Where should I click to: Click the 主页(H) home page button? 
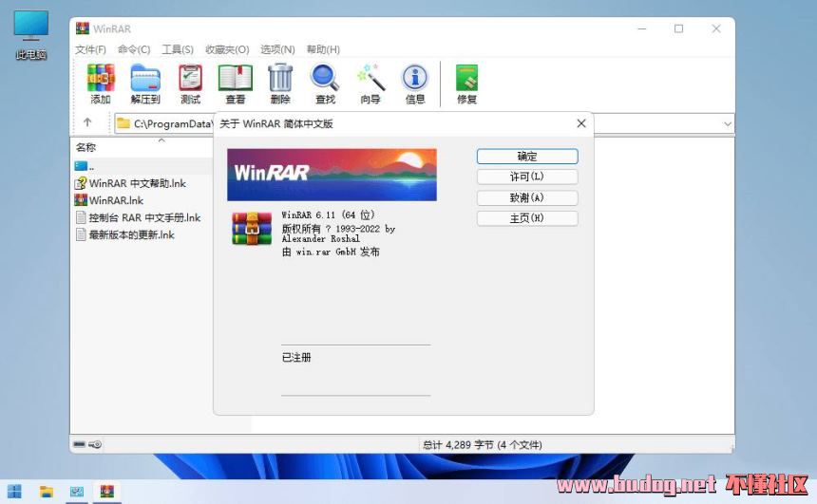coord(526,218)
